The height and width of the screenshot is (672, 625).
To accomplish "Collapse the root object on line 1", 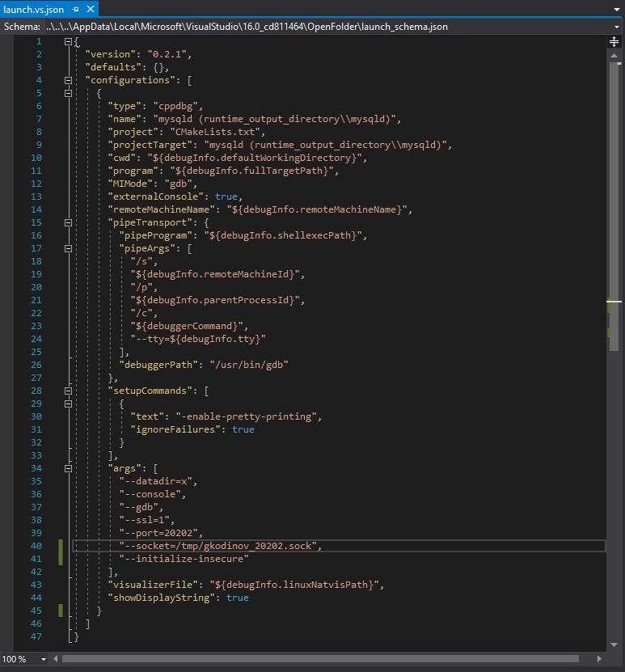I will tap(68, 41).
